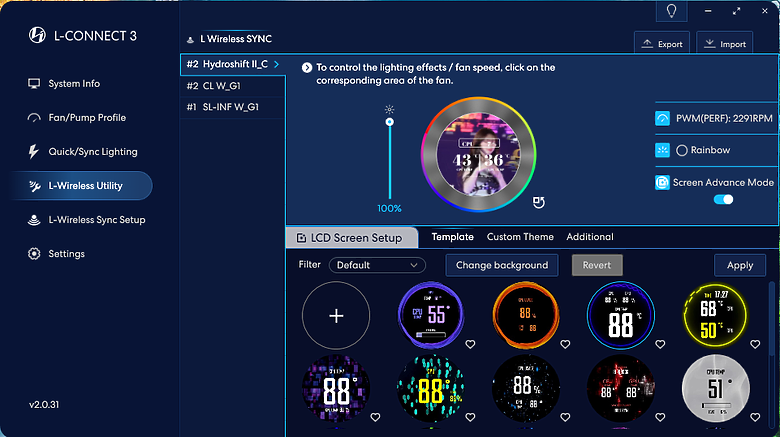The height and width of the screenshot is (437, 780).
Task: Favorite the starry black 88% template heart
Action: pos(565,417)
